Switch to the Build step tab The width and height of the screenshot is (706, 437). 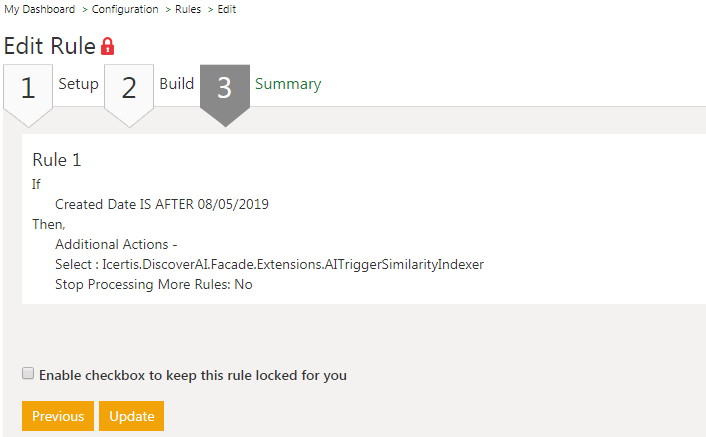(177, 84)
